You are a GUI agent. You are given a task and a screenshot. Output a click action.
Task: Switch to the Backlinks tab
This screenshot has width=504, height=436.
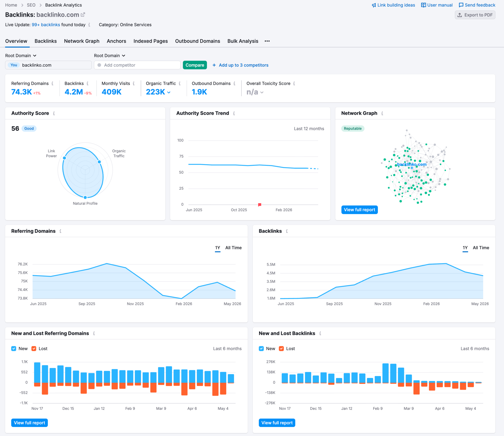point(46,41)
